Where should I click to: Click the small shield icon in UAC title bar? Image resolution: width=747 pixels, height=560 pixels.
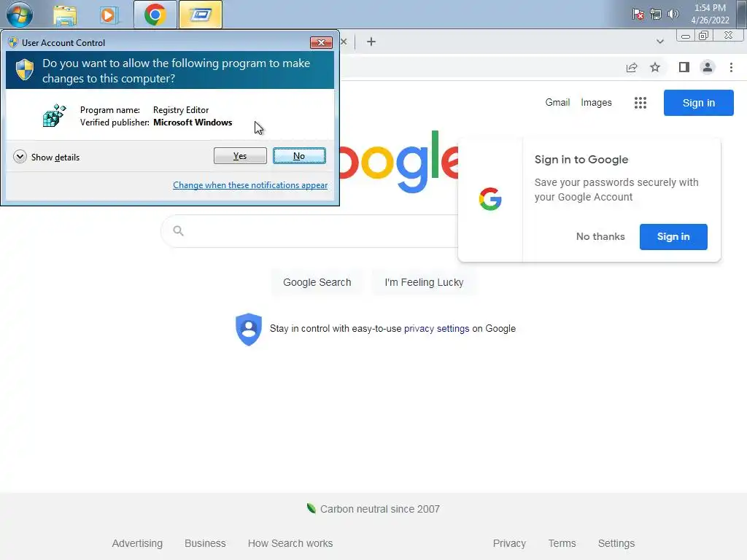pyautogui.click(x=13, y=42)
